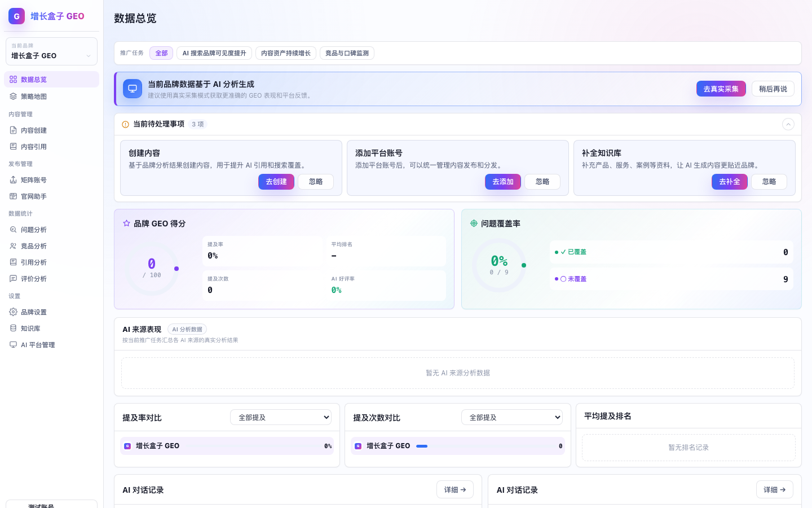Click the 稍后再说 button
Screen dimensions: 812x508
(773, 89)
